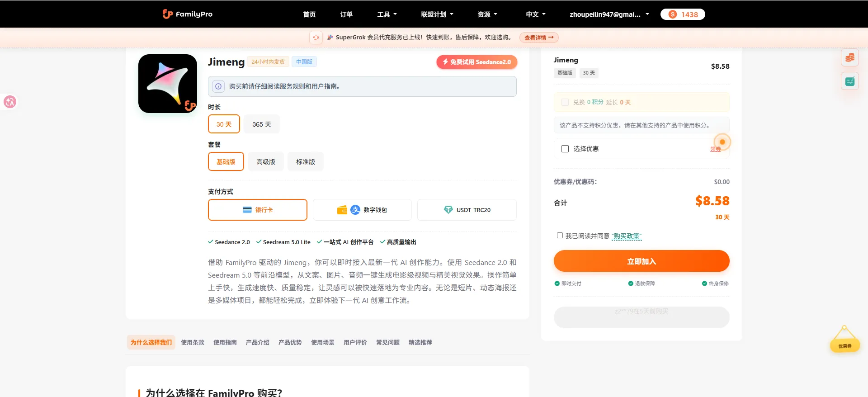Click the 领券 link
The image size is (868, 397).
716,149
